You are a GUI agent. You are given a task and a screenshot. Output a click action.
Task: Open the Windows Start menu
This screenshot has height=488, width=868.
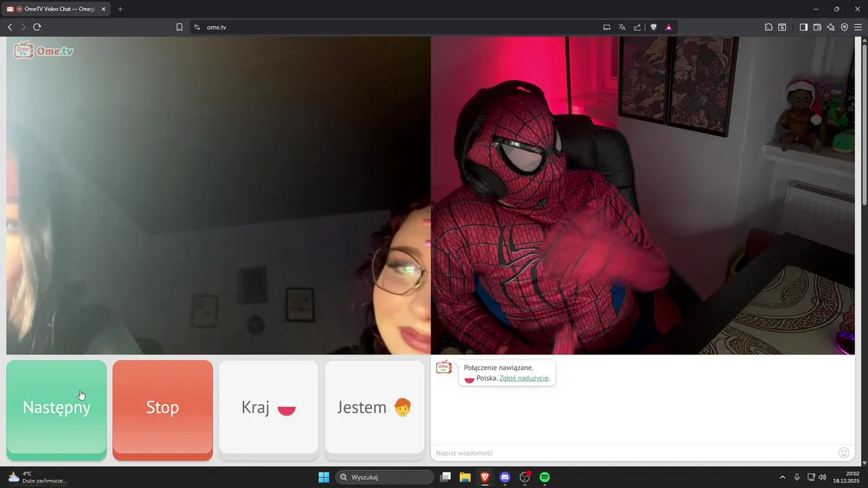coord(323,477)
